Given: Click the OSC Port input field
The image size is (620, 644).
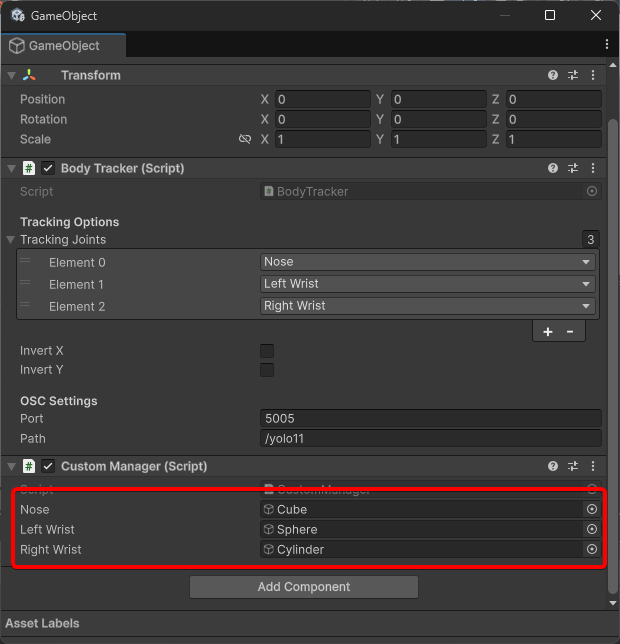Looking at the screenshot, I should pyautogui.click(x=430, y=418).
